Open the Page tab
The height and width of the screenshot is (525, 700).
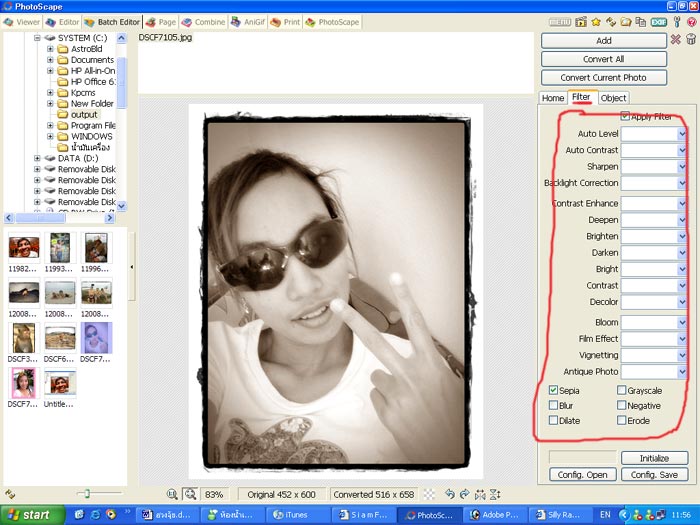pyautogui.click(x=161, y=22)
